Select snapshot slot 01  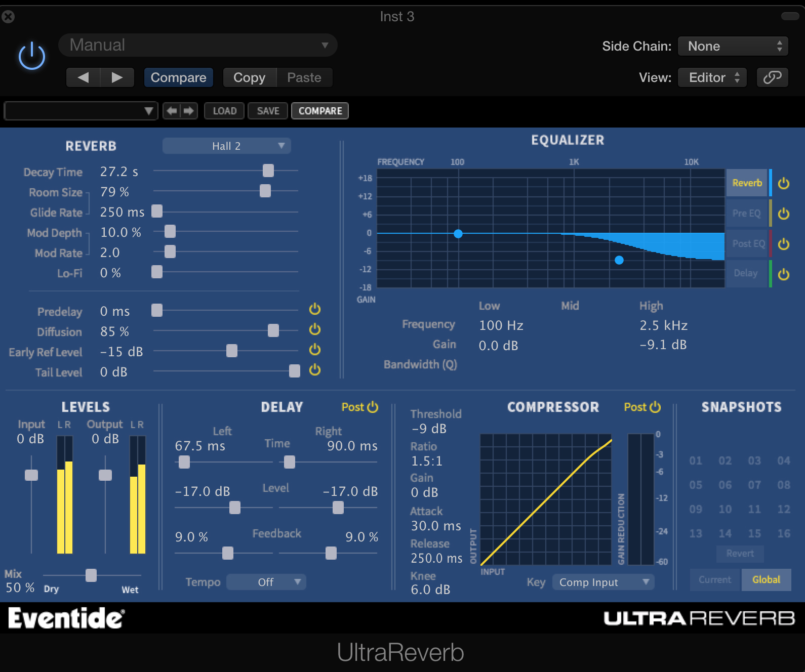point(696,460)
